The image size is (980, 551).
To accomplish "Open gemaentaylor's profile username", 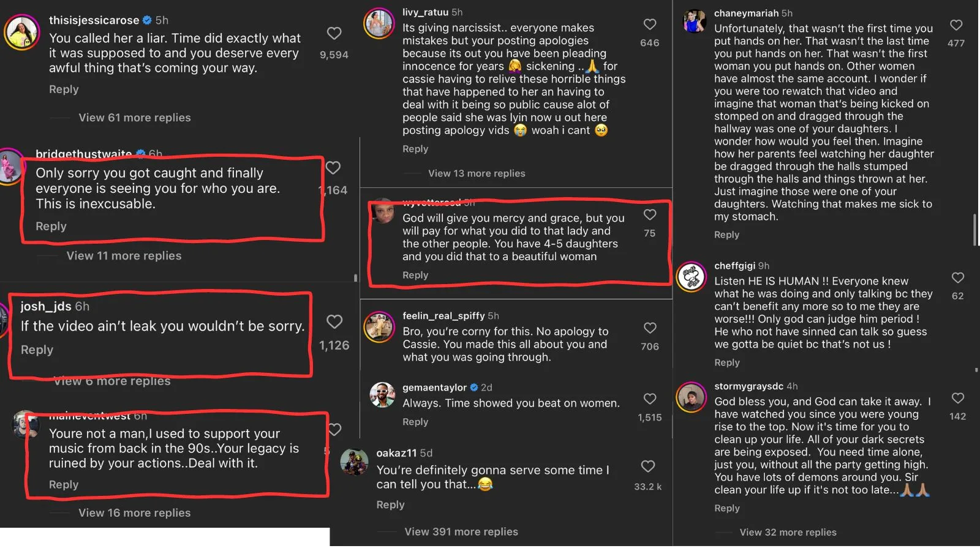I will 434,388.
